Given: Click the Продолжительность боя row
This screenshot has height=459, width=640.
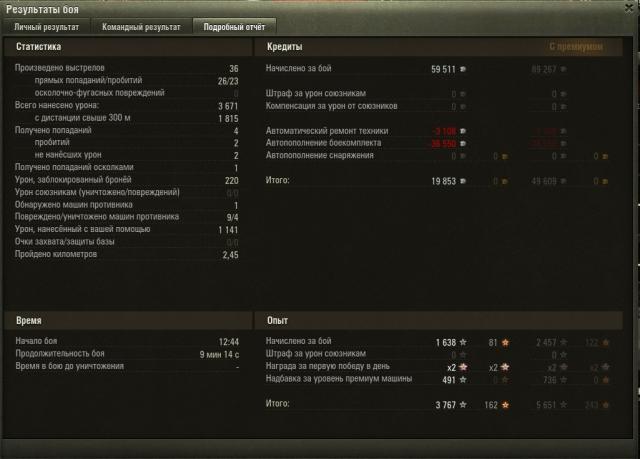Looking at the screenshot, I should pyautogui.click(x=127, y=354).
